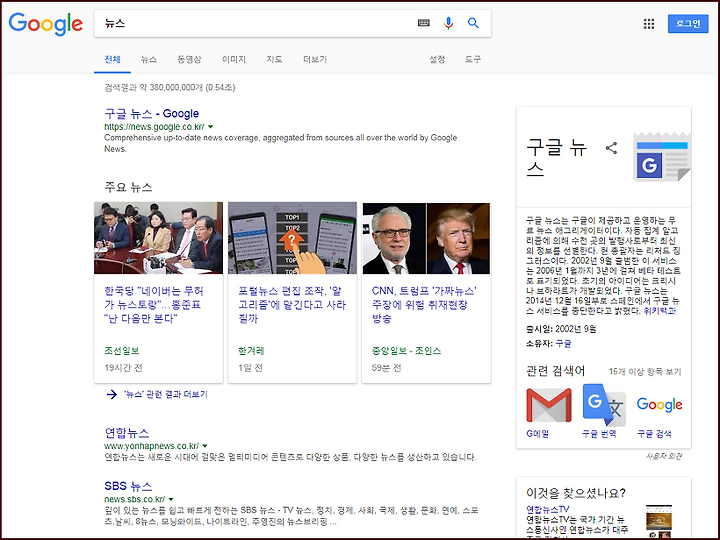Screen dimensions: 720x540
Task: Click the 구글 번역 label
Action: click(x=599, y=433)
